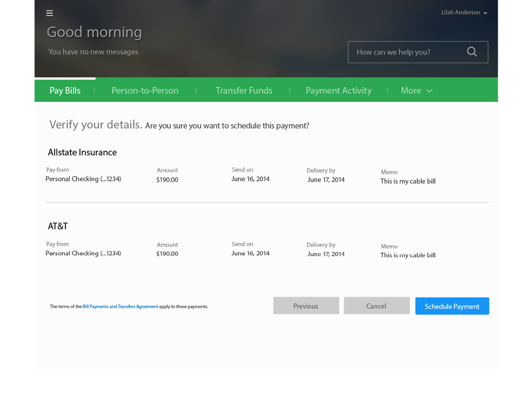Click the Cancel button
Image resolution: width=532 pixels, height=399 pixels.
(377, 305)
